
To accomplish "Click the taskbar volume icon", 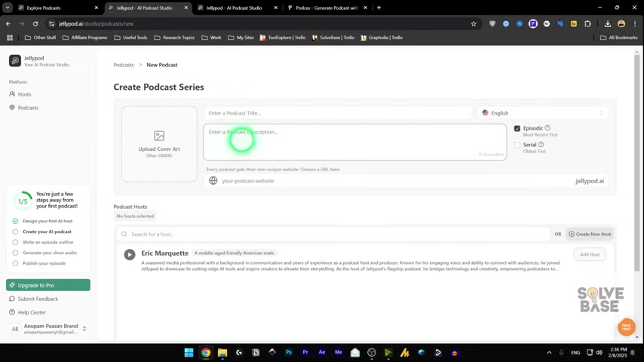I will 599,352.
